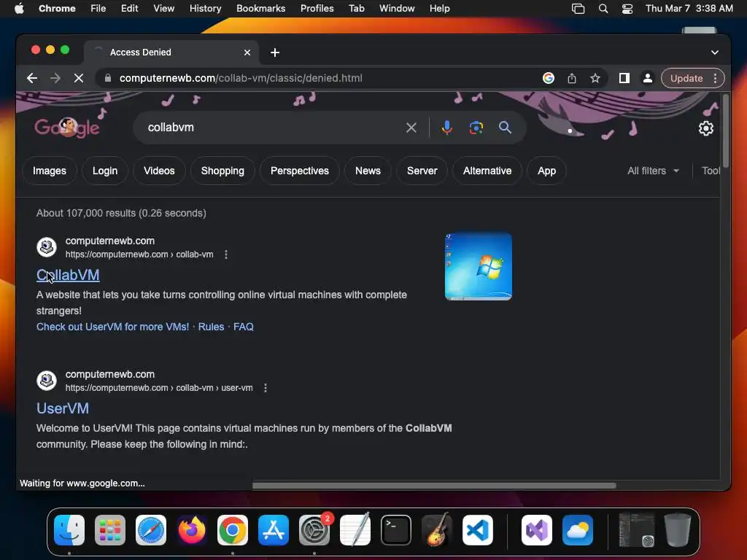Screen dimensions: 747x560
Task: Click the Google doodle logo
Action: click(x=66, y=127)
